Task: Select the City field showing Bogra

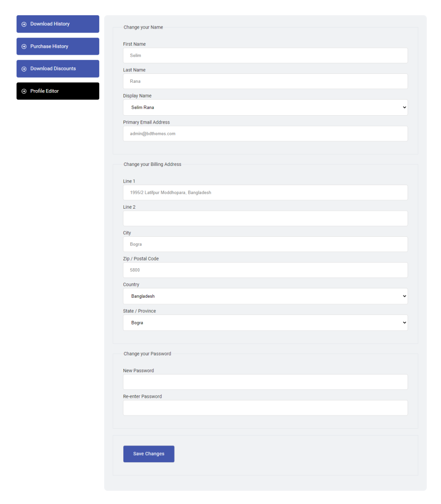Action: pyautogui.click(x=265, y=244)
